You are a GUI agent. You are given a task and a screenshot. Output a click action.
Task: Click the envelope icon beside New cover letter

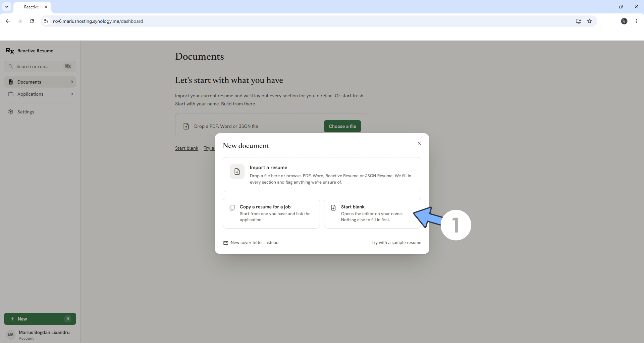pos(226,243)
